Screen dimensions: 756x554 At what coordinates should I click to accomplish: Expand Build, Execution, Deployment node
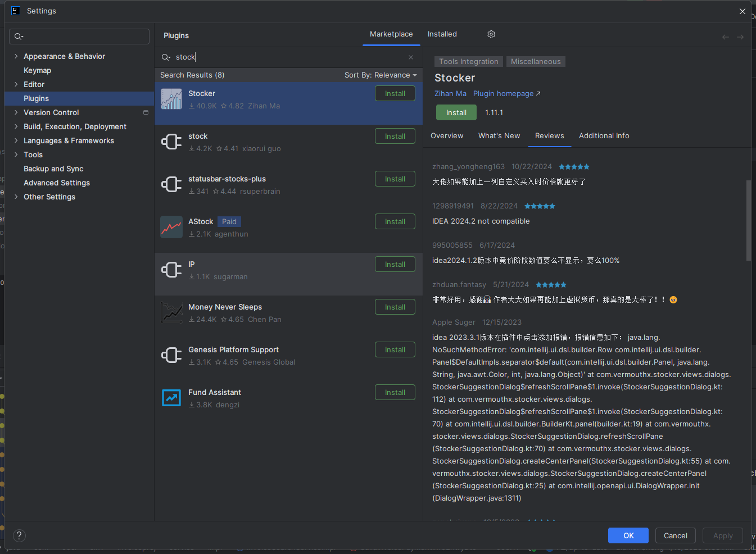pos(16,126)
